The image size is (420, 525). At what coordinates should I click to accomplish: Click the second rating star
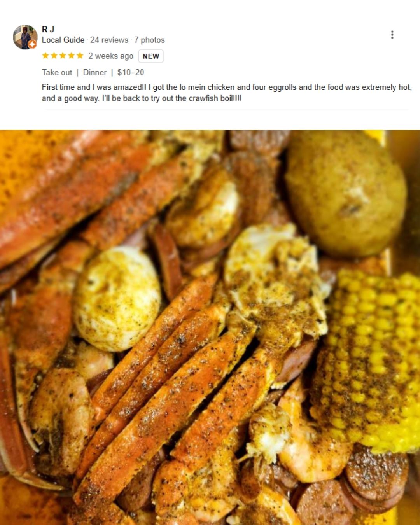click(x=54, y=56)
